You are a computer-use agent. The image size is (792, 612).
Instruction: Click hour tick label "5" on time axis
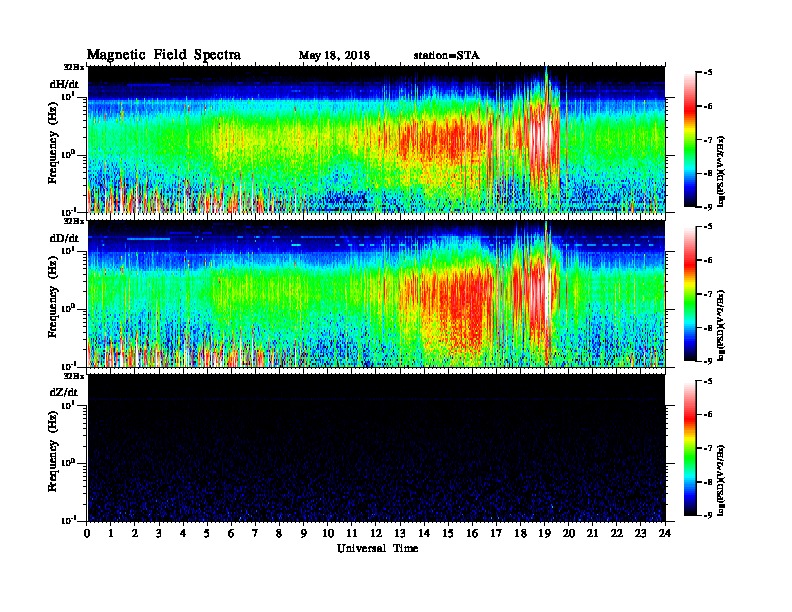(x=207, y=533)
